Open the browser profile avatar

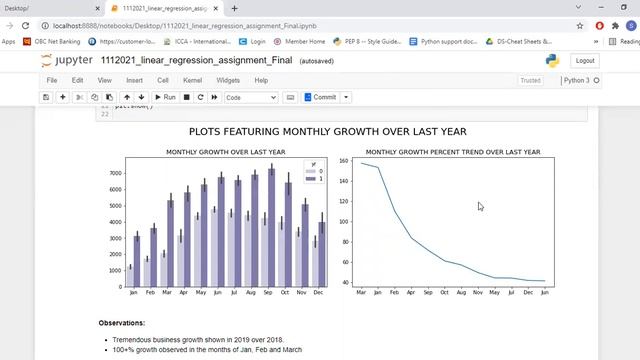click(631, 26)
